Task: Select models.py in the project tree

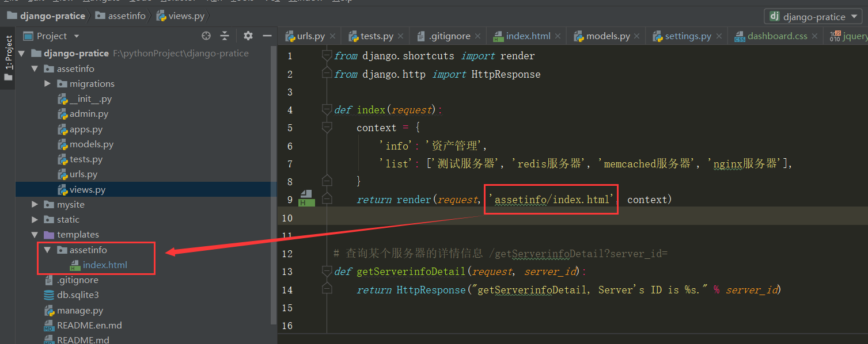Action: [92, 144]
